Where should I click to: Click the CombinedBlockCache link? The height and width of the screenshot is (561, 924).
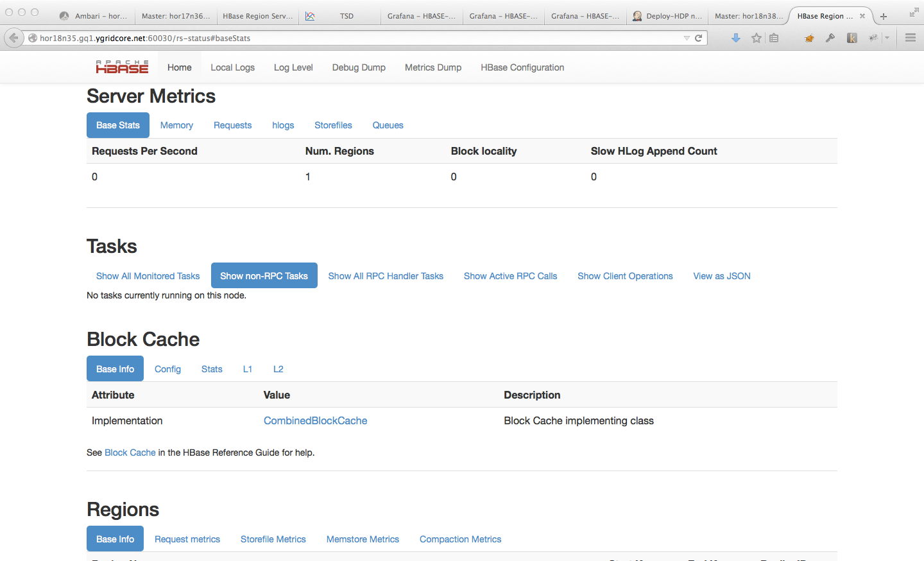click(x=315, y=421)
